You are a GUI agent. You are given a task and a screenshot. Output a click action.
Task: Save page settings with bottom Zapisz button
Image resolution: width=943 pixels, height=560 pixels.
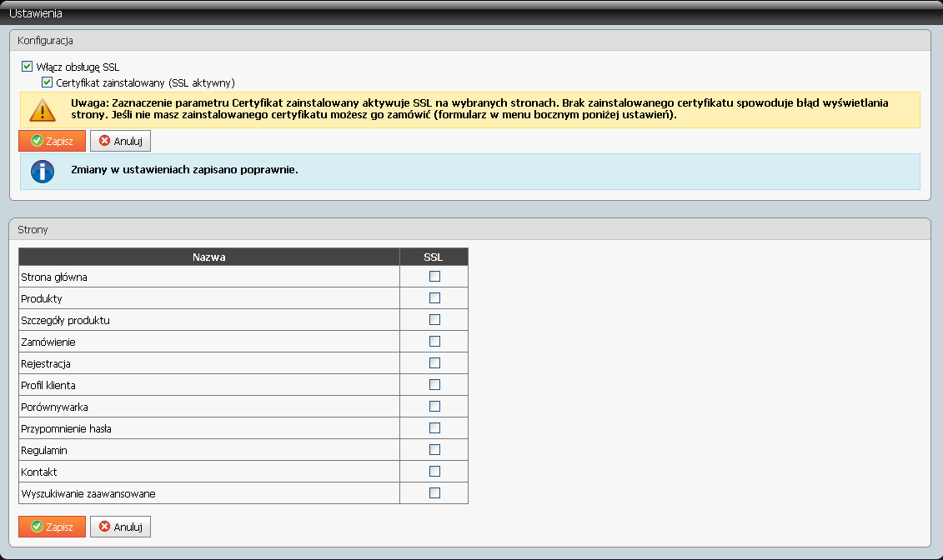pos(53,527)
